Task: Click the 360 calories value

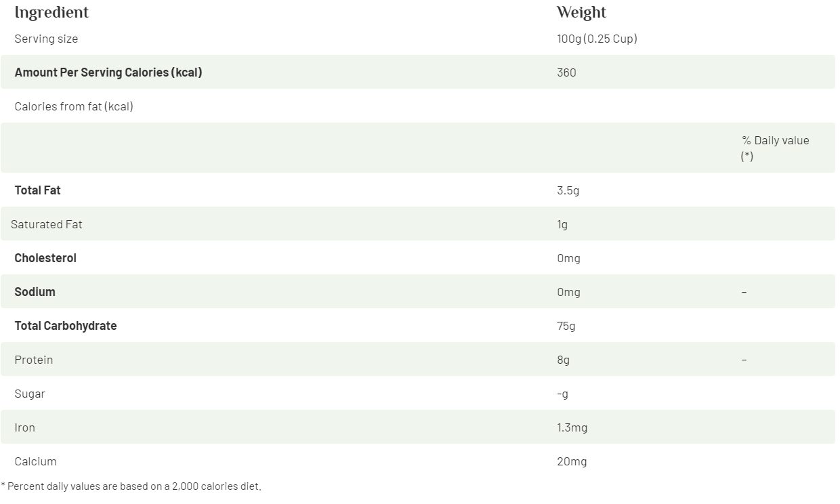Action: click(x=566, y=72)
